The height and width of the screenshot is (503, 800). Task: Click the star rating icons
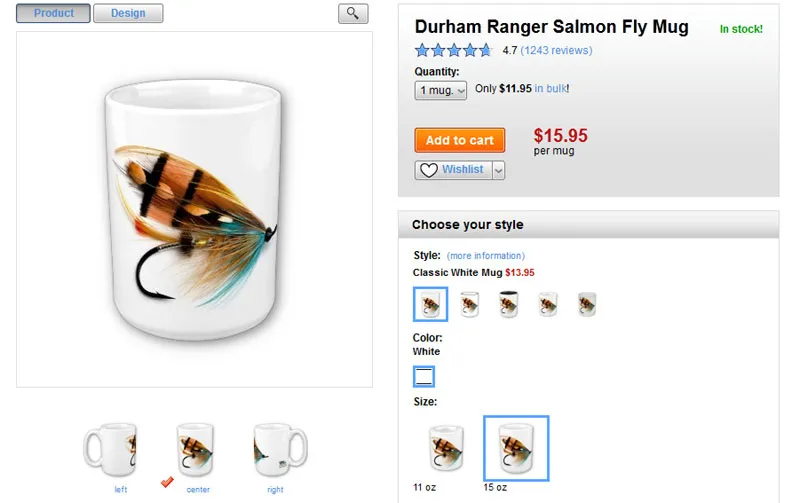tap(454, 50)
